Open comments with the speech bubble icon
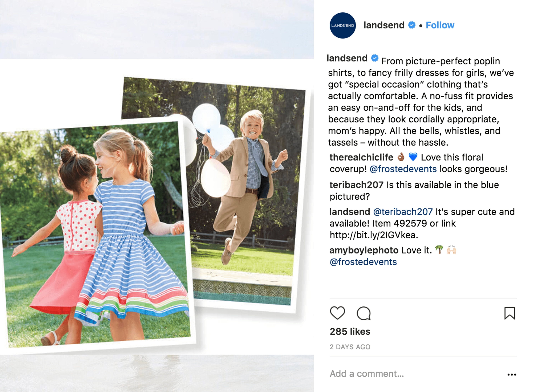 click(364, 313)
